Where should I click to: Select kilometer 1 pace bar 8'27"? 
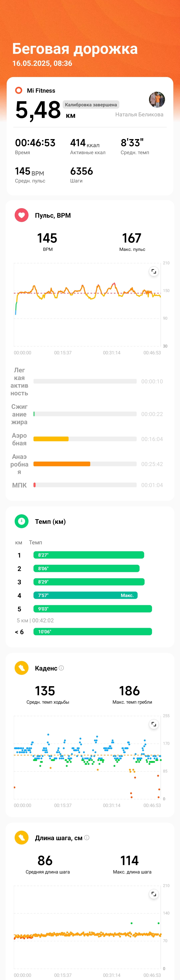(x=89, y=555)
